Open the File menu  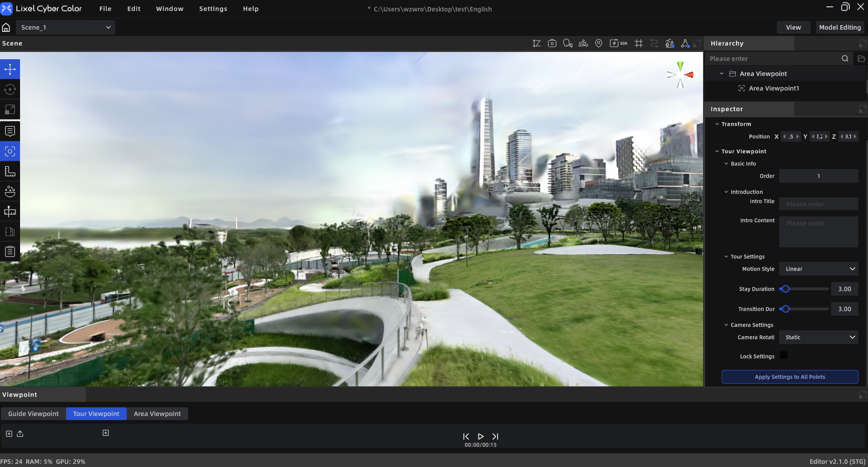pos(105,9)
